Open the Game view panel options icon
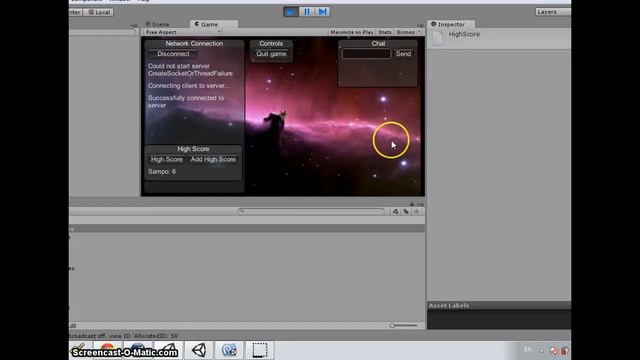This screenshot has height=360, width=640. (420, 25)
